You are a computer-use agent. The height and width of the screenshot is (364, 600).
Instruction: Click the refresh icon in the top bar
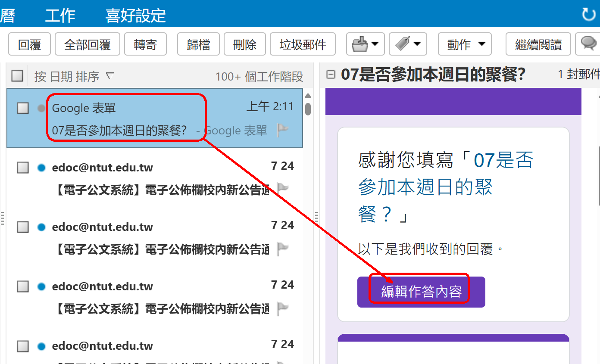tap(588, 14)
